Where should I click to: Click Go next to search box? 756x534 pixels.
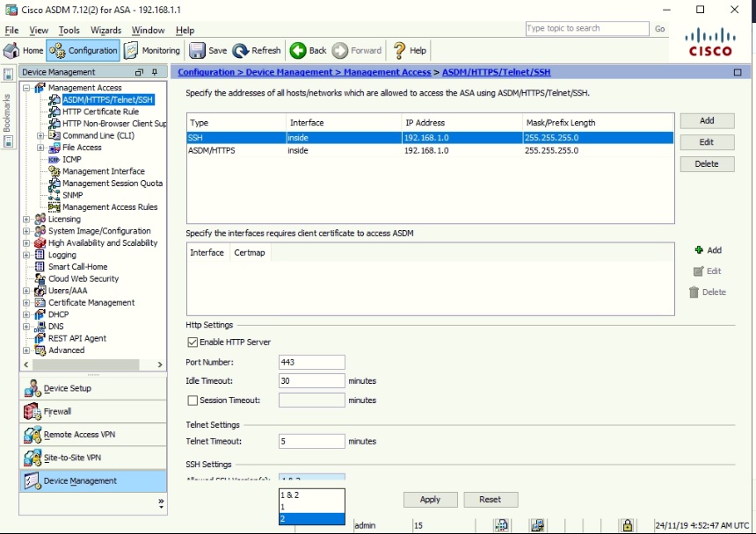pyautogui.click(x=659, y=29)
